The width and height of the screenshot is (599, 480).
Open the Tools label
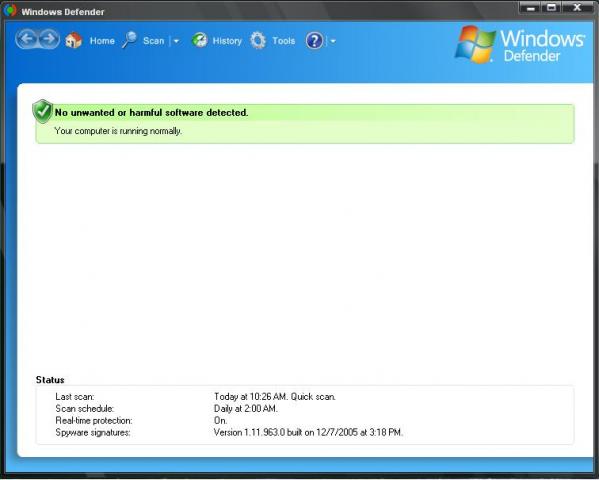pyautogui.click(x=283, y=41)
